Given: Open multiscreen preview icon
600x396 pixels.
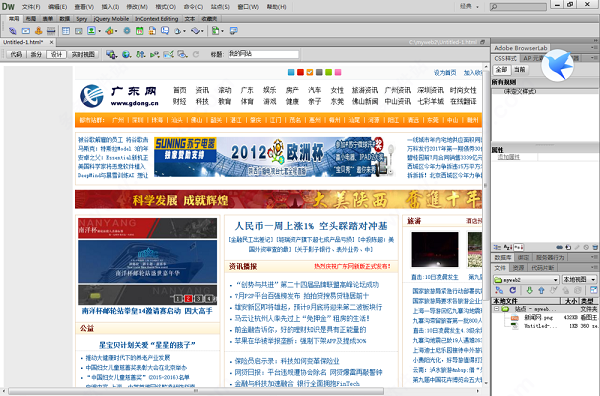Looking at the screenshot, I should (111, 54).
